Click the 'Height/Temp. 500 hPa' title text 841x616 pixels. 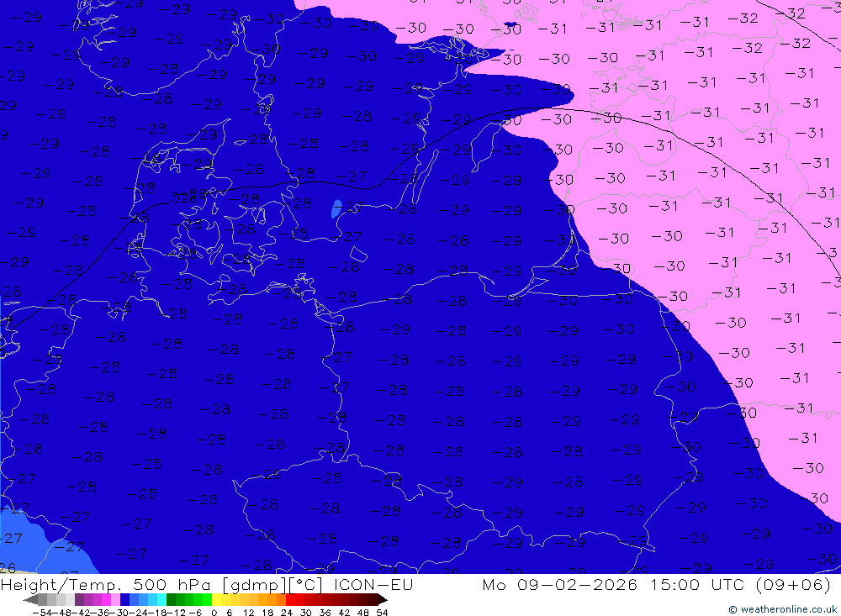[106, 584]
